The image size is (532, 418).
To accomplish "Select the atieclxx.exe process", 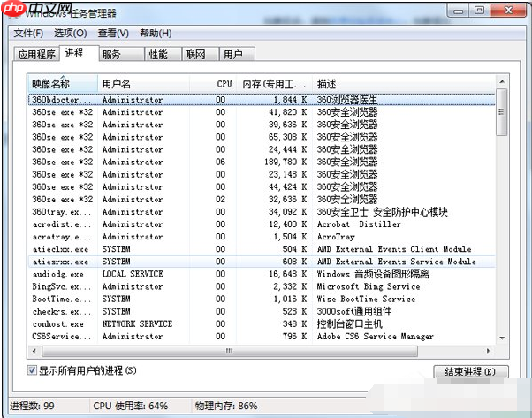I will pyautogui.click(x=262, y=249).
